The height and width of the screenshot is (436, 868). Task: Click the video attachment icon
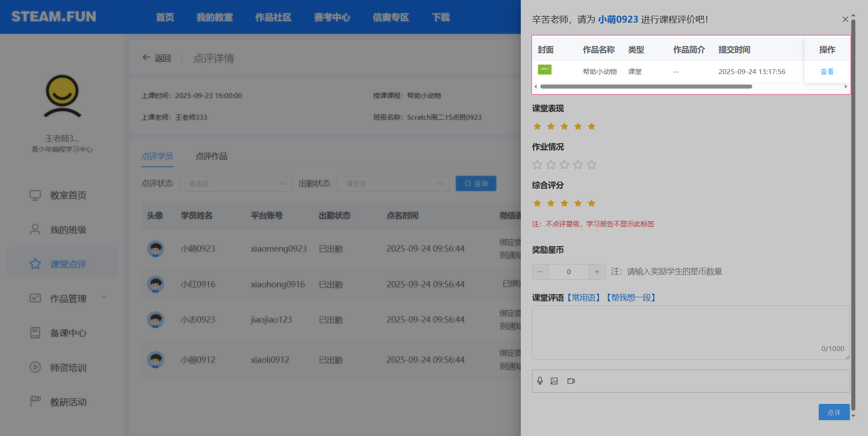click(571, 381)
